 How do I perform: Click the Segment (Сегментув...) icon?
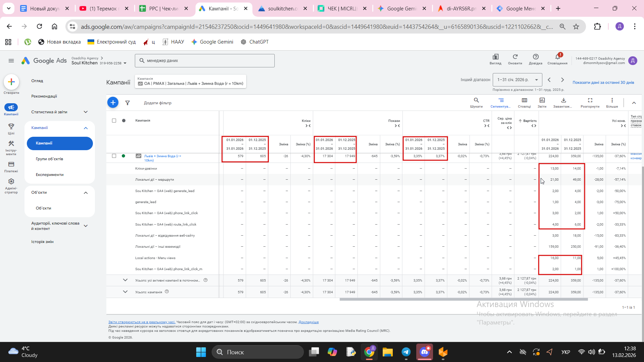(x=500, y=101)
